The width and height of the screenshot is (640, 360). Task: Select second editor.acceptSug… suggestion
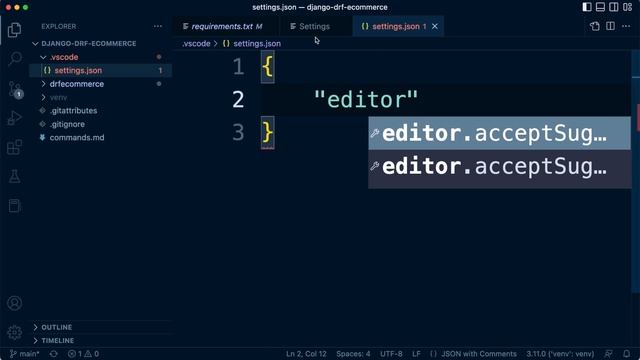tap(499, 167)
